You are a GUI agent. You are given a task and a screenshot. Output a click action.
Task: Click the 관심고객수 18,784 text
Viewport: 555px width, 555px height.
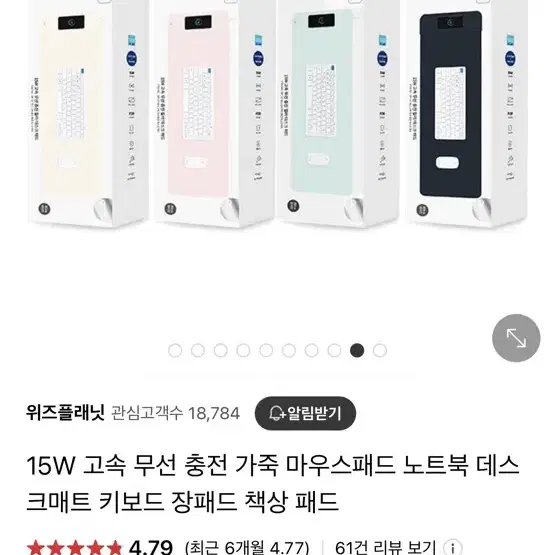(176, 413)
